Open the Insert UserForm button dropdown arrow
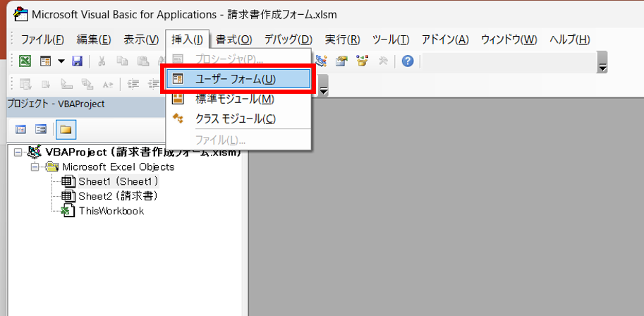Screen dimensions: 644x316 click(x=61, y=61)
